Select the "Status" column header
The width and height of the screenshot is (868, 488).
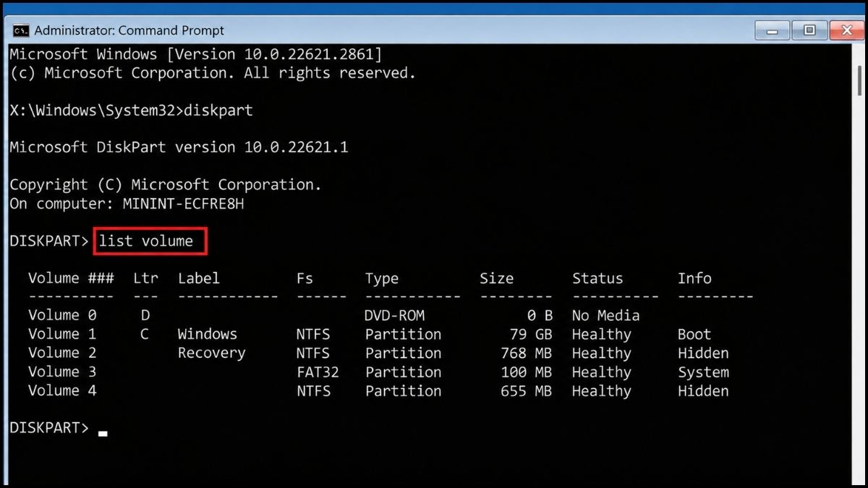[x=597, y=278]
